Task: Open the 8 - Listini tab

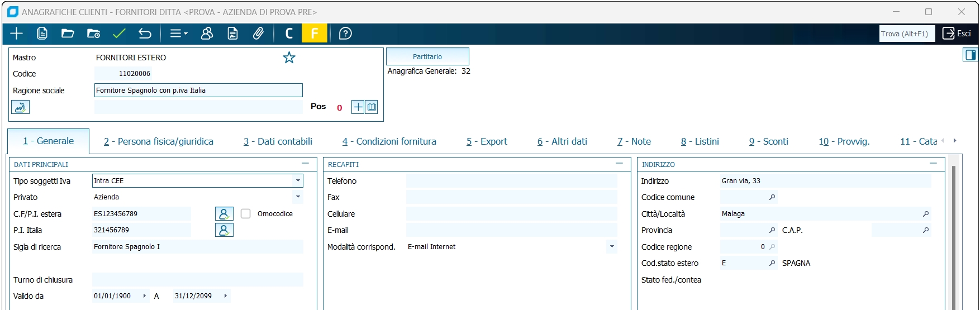Action: click(700, 141)
